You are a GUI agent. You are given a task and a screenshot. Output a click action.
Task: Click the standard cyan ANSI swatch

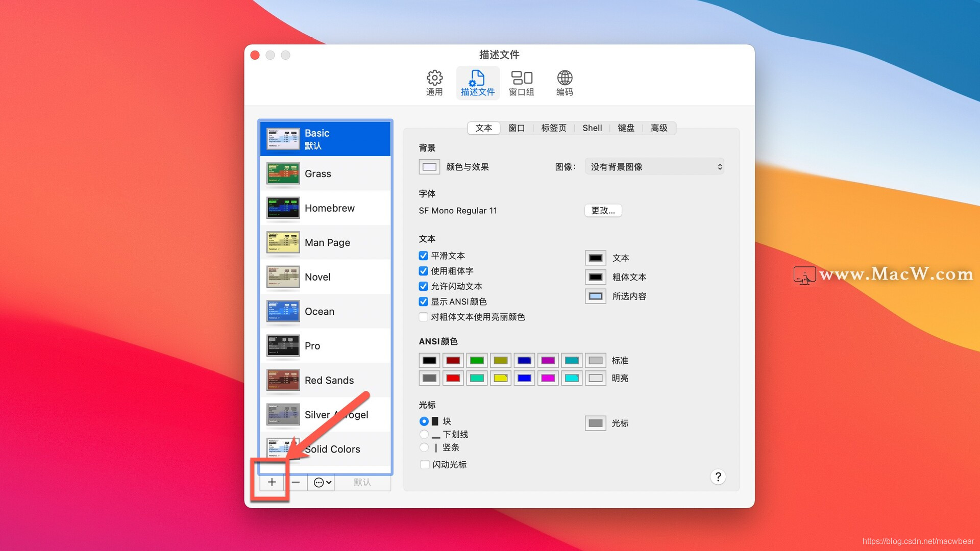(572, 360)
